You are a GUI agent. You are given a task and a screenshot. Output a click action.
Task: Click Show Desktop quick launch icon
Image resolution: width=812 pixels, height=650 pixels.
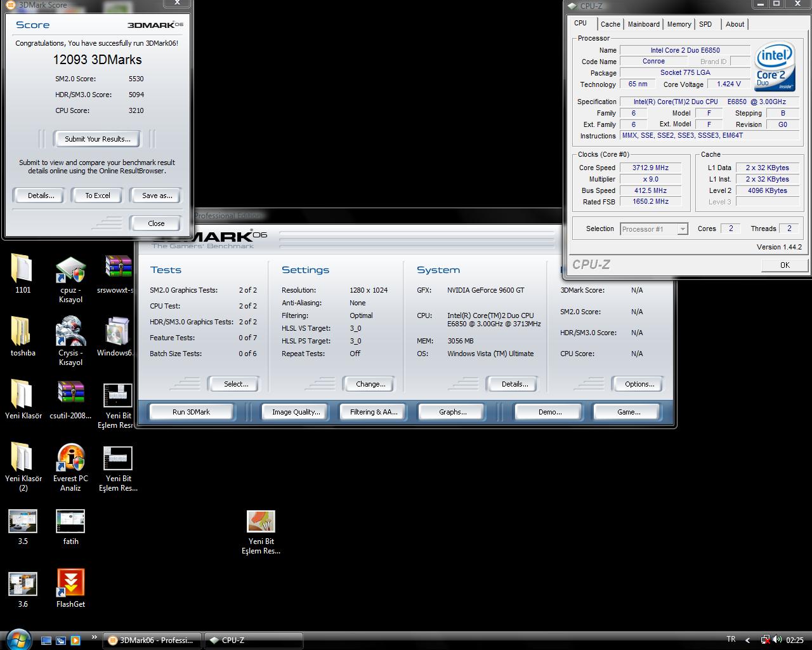pyautogui.click(x=46, y=640)
